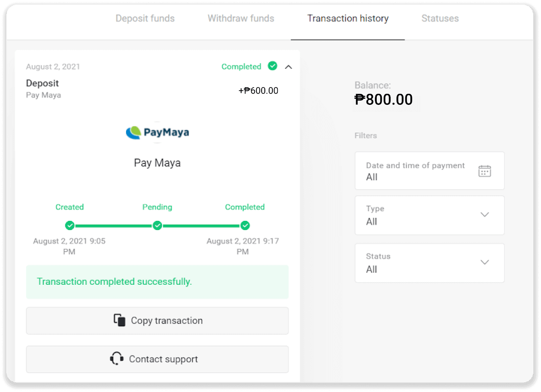The image size is (541, 392).
Task: Open the Statuses tab
Action: pyautogui.click(x=440, y=18)
